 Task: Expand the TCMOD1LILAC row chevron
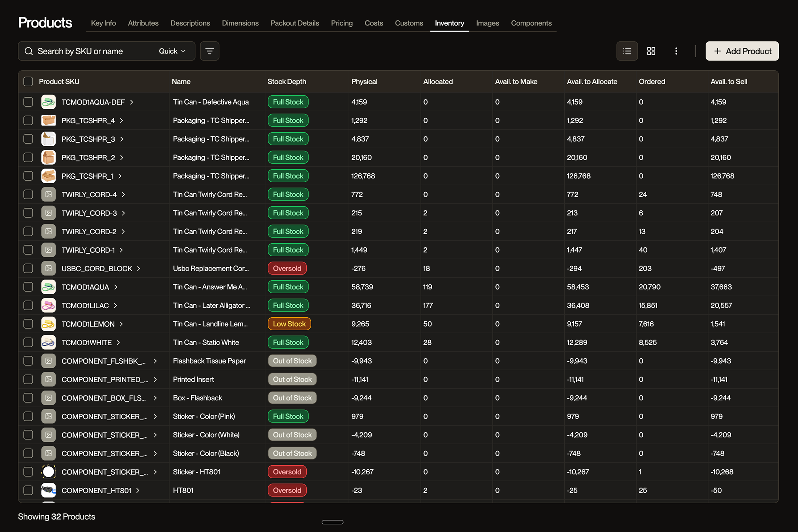coord(115,306)
